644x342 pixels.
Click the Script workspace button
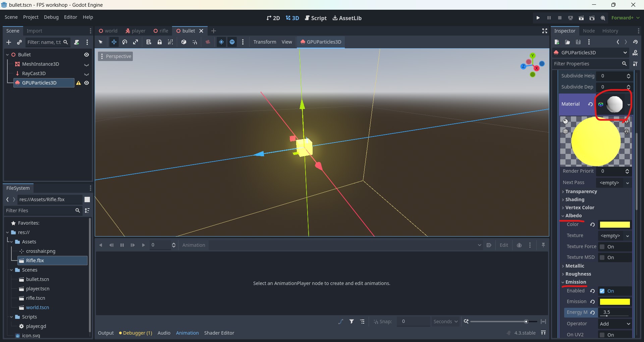click(x=316, y=18)
